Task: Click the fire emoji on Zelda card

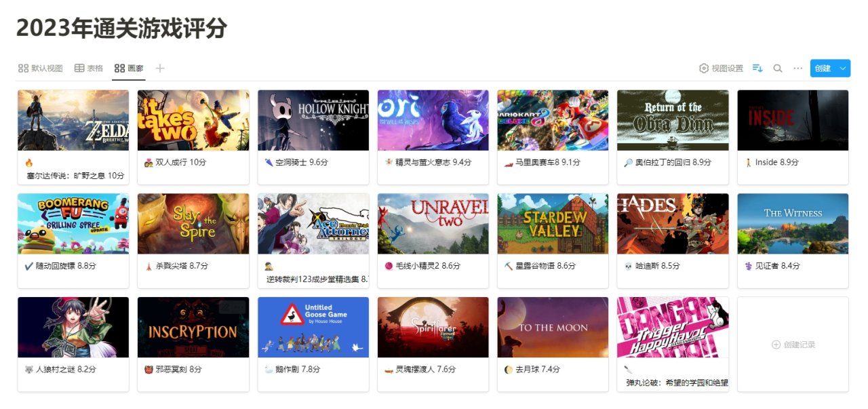Action: 28,163
